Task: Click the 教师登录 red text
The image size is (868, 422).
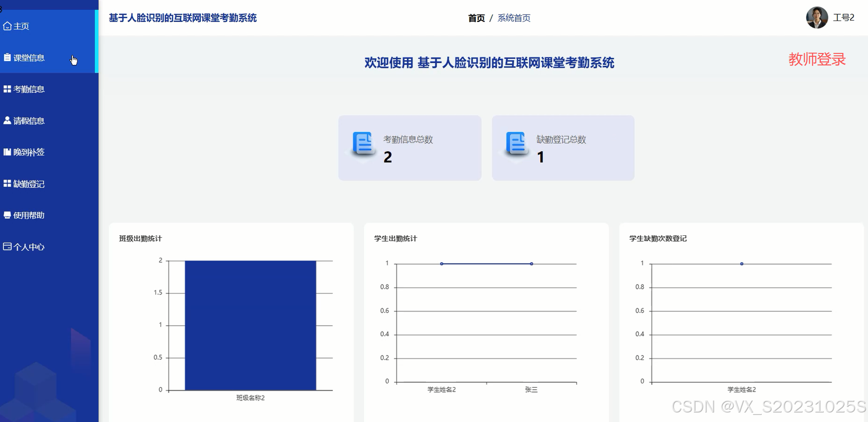Action: tap(817, 59)
